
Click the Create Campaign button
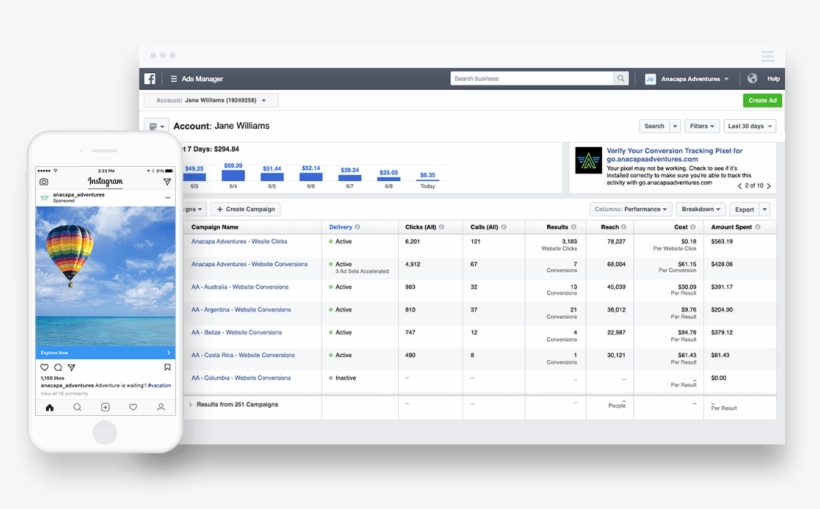[245, 209]
